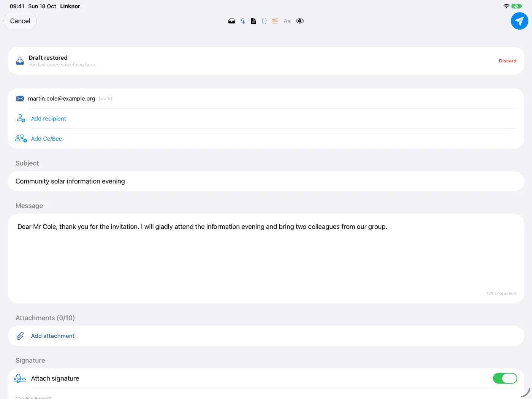Tap the '(work)' label next to recipient
The width and height of the screenshot is (532, 399).
tap(105, 99)
